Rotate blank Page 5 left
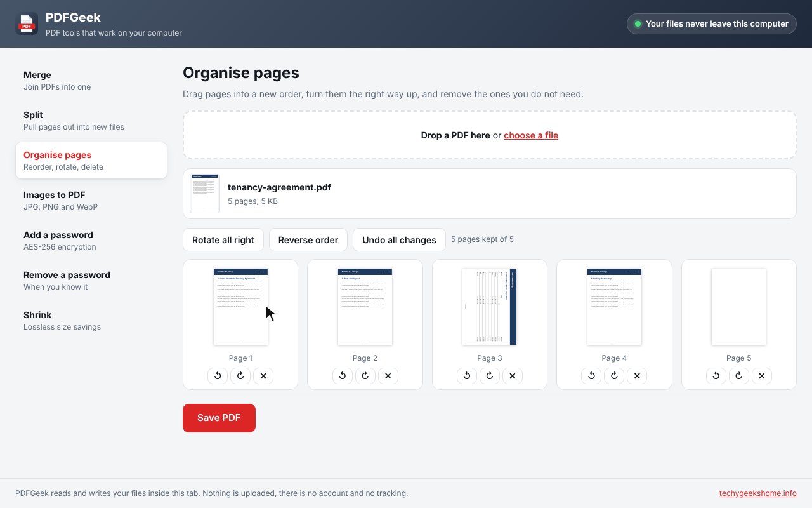Screen dimensions: 812x508 pyautogui.click(x=716, y=376)
